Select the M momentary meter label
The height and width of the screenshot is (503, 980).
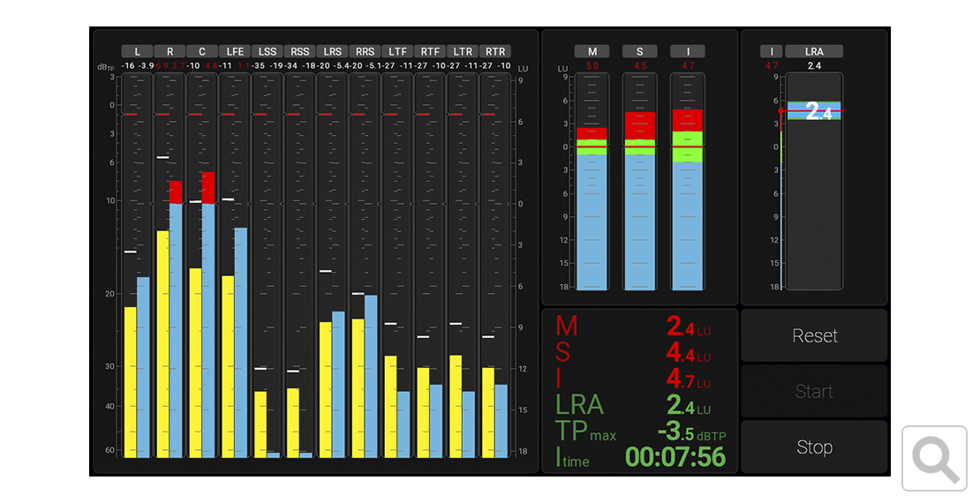(592, 51)
